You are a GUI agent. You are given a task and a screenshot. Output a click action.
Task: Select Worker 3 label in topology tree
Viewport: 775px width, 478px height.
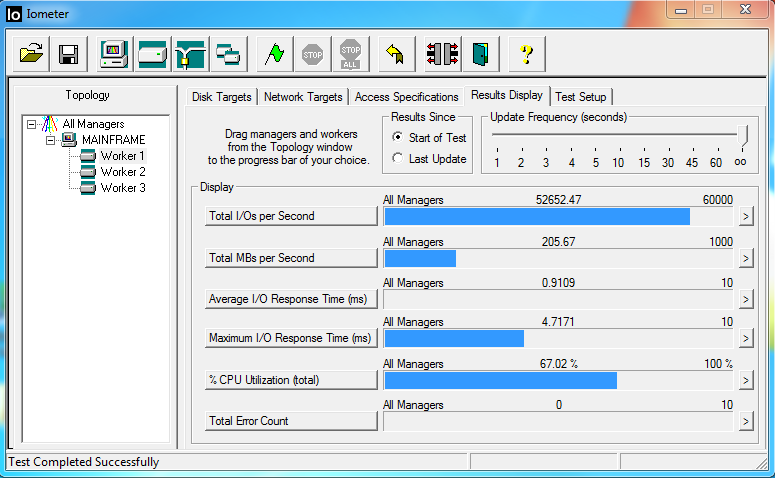pos(123,188)
